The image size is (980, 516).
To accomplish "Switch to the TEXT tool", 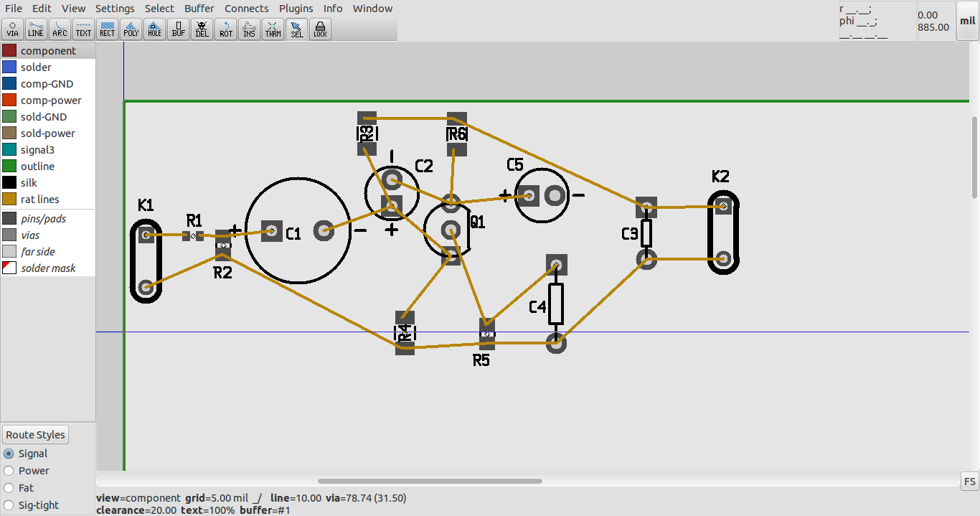I will click(83, 29).
